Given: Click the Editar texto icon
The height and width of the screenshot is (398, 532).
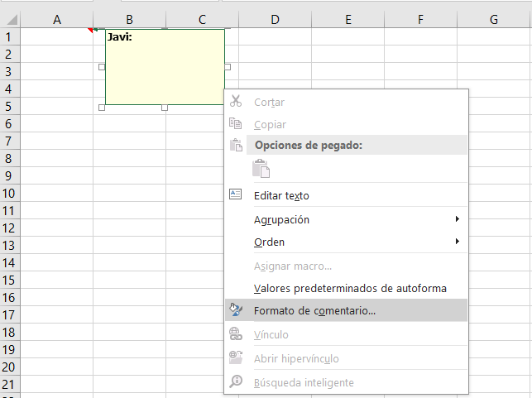Looking at the screenshot, I should tap(236, 195).
